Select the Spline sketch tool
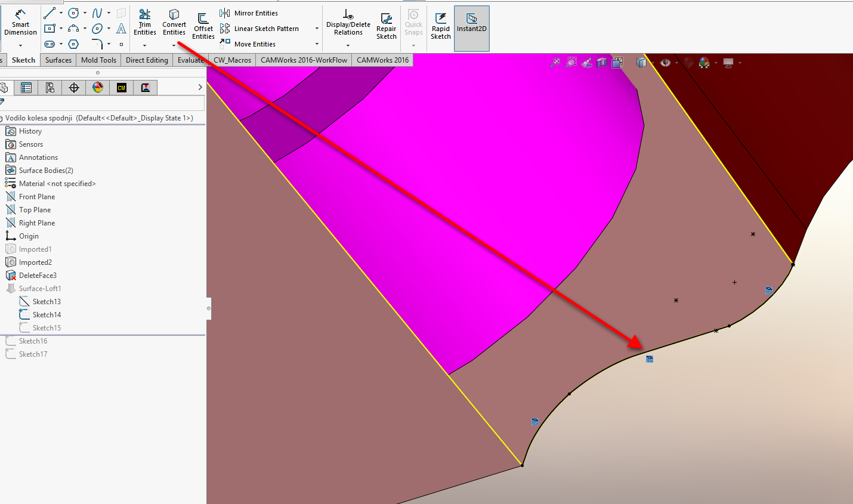 97,13
